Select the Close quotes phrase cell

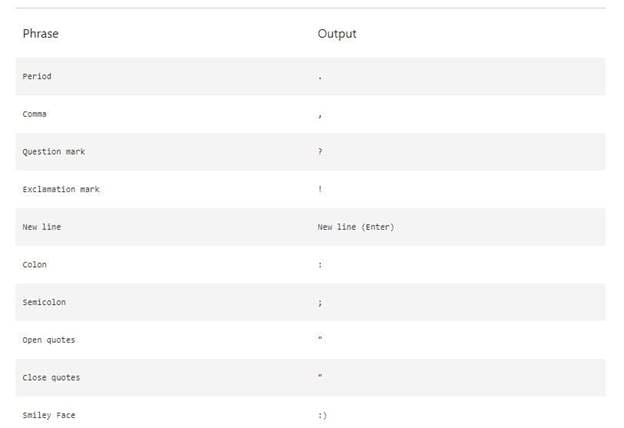click(51, 378)
